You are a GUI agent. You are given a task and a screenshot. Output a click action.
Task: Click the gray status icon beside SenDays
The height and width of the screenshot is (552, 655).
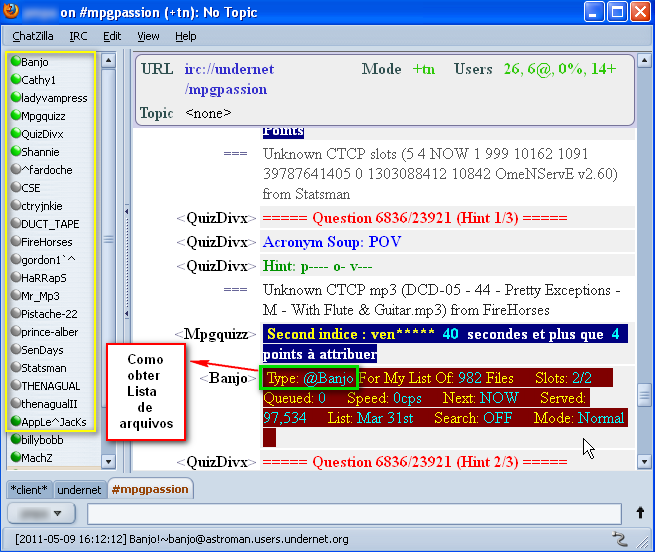click(x=16, y=349)
